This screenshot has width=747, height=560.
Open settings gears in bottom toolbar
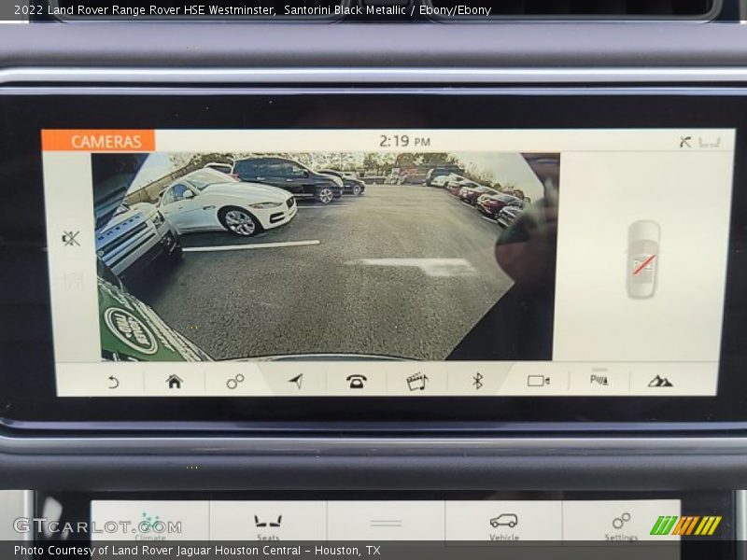coord(235,381)
